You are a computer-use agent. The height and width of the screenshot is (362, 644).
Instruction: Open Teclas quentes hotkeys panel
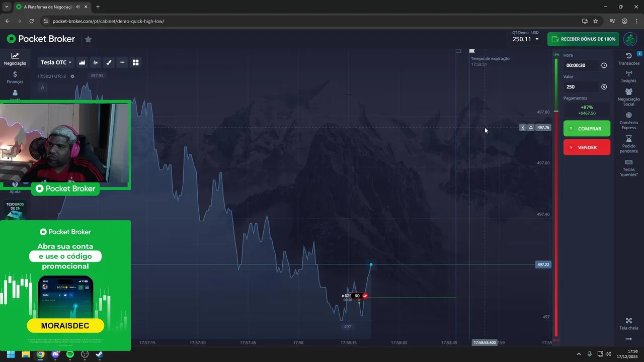coord(629,168)
